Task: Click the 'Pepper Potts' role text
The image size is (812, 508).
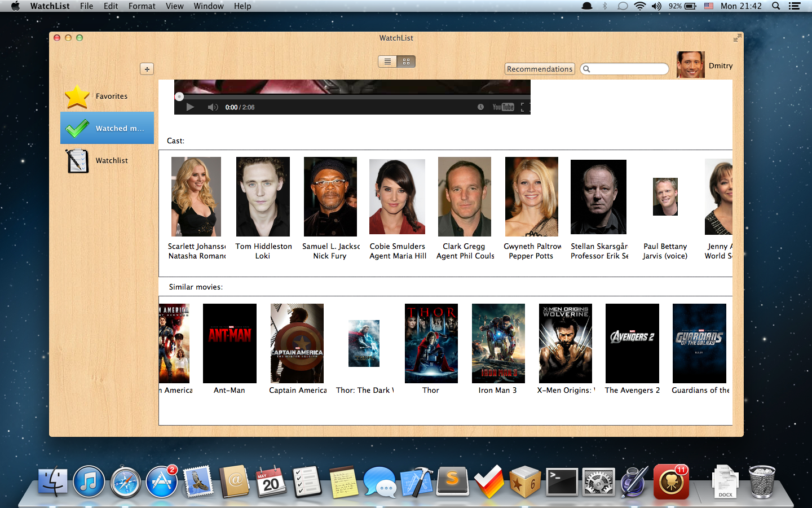Action: 531,256
